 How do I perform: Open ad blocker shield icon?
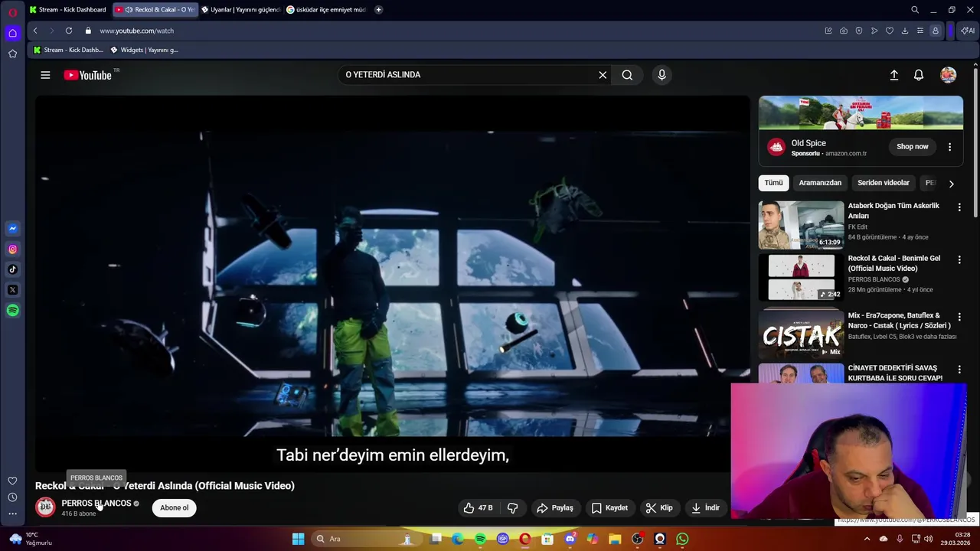pos(859,31)
